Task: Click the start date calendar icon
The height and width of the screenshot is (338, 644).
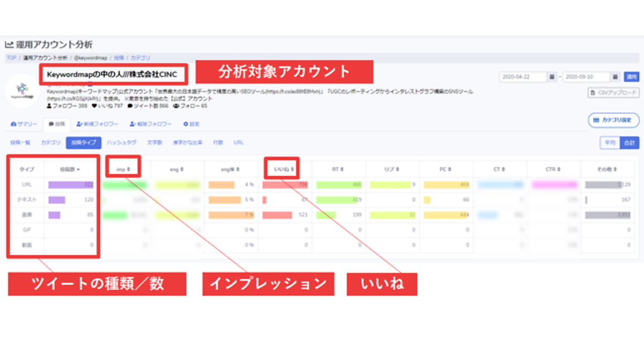Action: click(x=552, y=77)
